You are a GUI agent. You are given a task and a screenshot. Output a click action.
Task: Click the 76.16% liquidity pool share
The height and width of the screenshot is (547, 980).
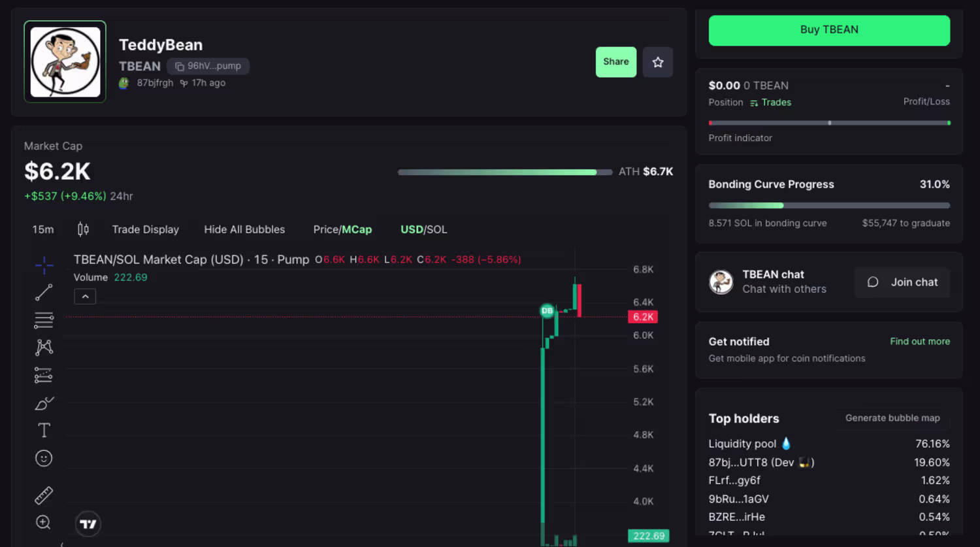[932, 444]
